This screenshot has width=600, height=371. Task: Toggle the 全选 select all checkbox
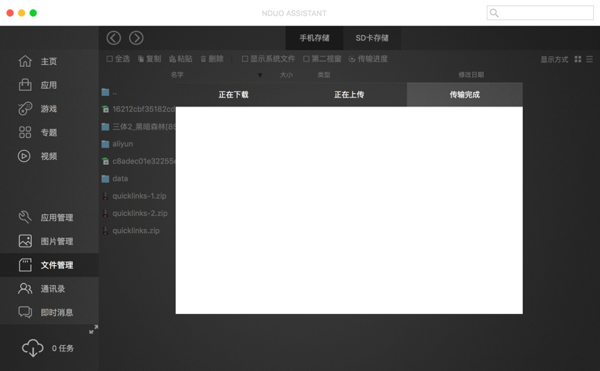coord(110,59)
